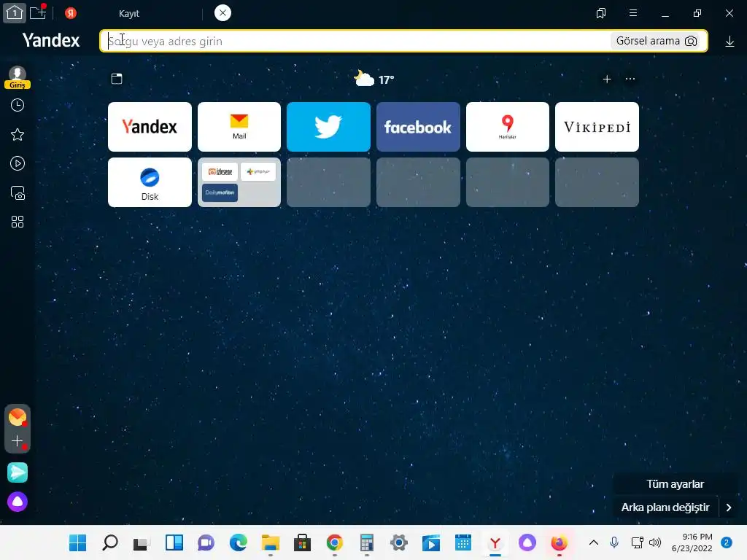Open Yandex Mail sidebar icon
747x560 pixels.
pyautogui.click(x=18, y=417)
